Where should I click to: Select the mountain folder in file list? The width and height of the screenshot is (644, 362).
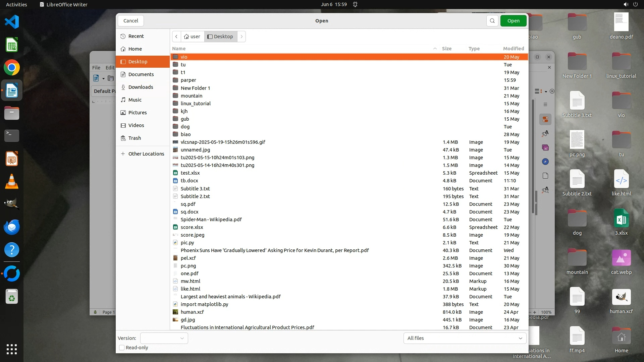[192, 96]
